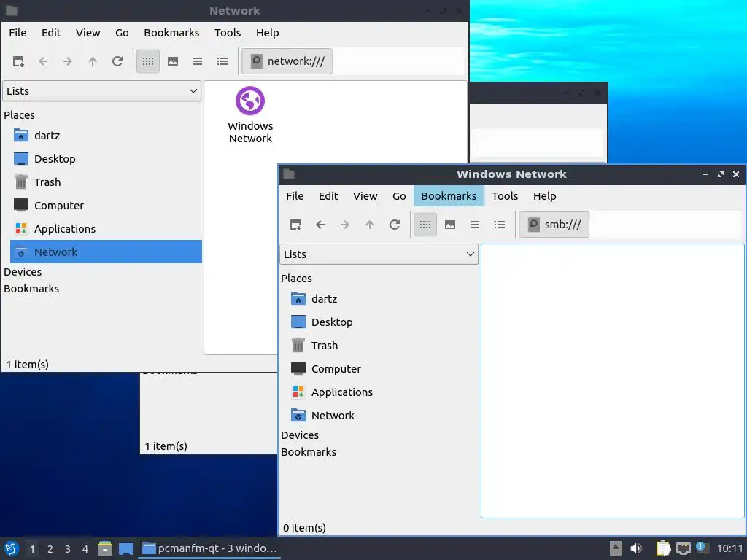Switch Windows Network window to icon view
747x560 pixels.
[x=425, y=225]
